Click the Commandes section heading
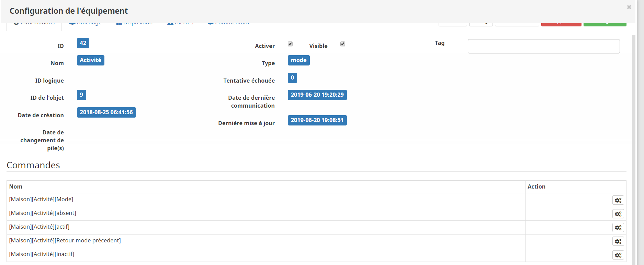Image resolution: width=644 pixels, height=265 pixels. click(x=33, y=165)
